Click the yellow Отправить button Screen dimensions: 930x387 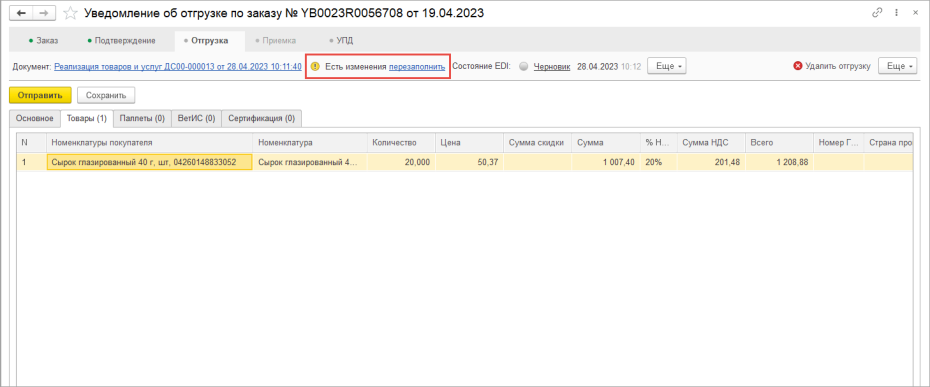click(40, 95)
